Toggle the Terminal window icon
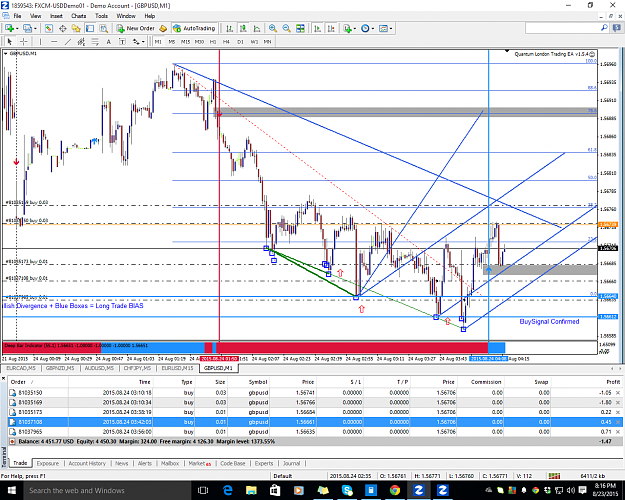This screenshot has width=625, height=500. click(90, 28)
